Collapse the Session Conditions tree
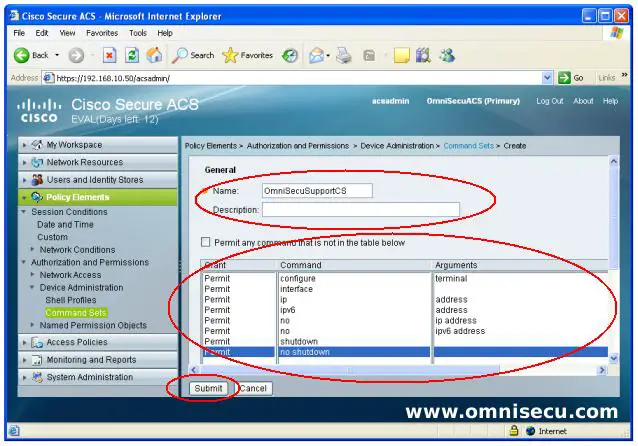 pos(24,212)
